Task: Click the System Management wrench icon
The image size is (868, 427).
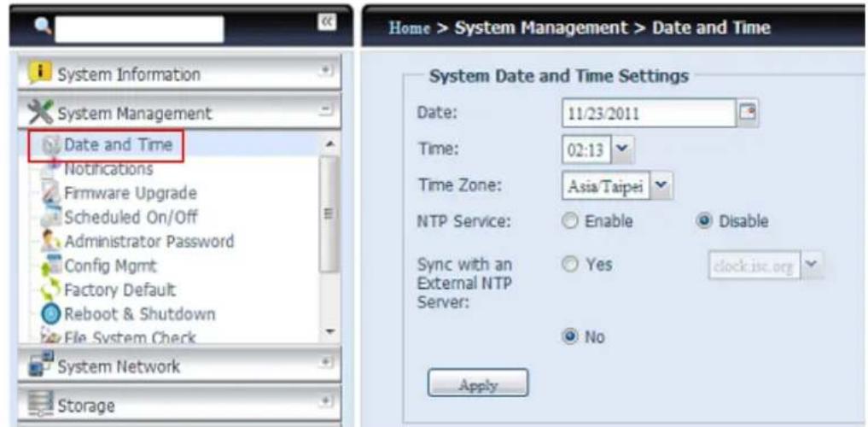Action: (39, 113)
